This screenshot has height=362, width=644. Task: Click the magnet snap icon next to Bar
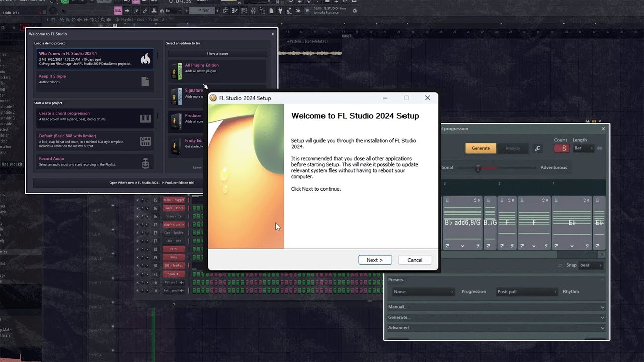[x=162, y=10]
